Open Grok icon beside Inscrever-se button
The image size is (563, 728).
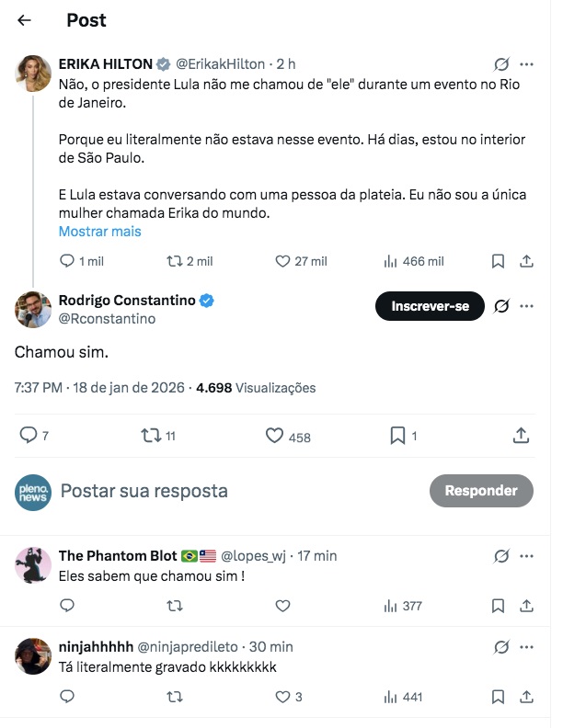point(502,306)
